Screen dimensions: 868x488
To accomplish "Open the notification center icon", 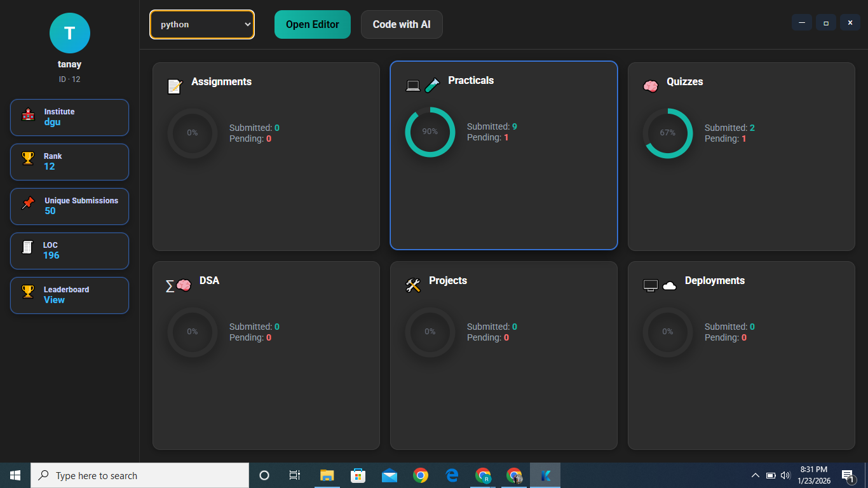I will pos(848,475).
